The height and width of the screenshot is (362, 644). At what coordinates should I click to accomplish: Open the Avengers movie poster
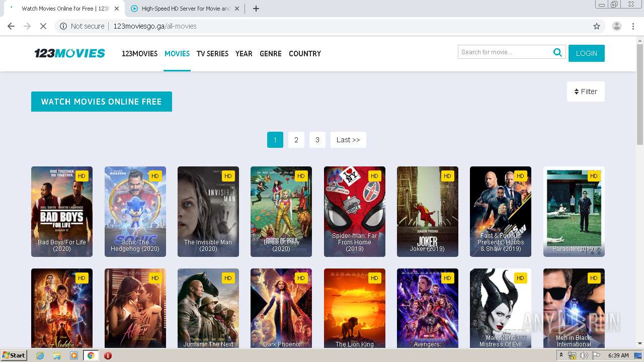[x=428, y=308]
